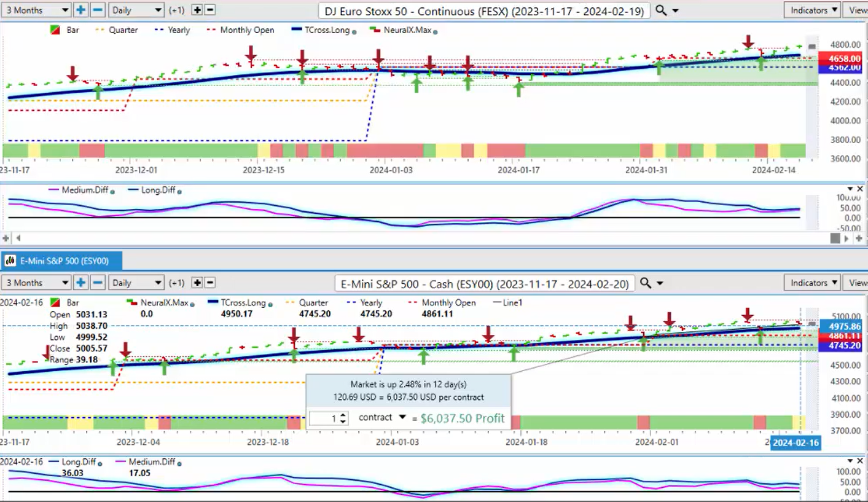Image resolution: width=868 pixels, height=502 pixels.
Task: Expand arrow beside ESY00 search magnifier
Action: point(660,283)
